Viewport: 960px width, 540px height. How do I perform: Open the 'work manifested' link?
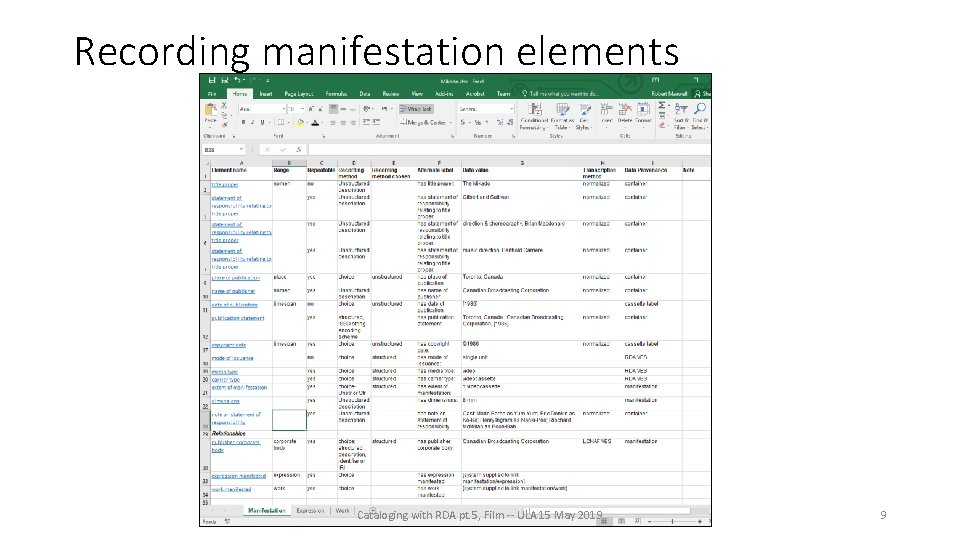(x=231, y=489)
